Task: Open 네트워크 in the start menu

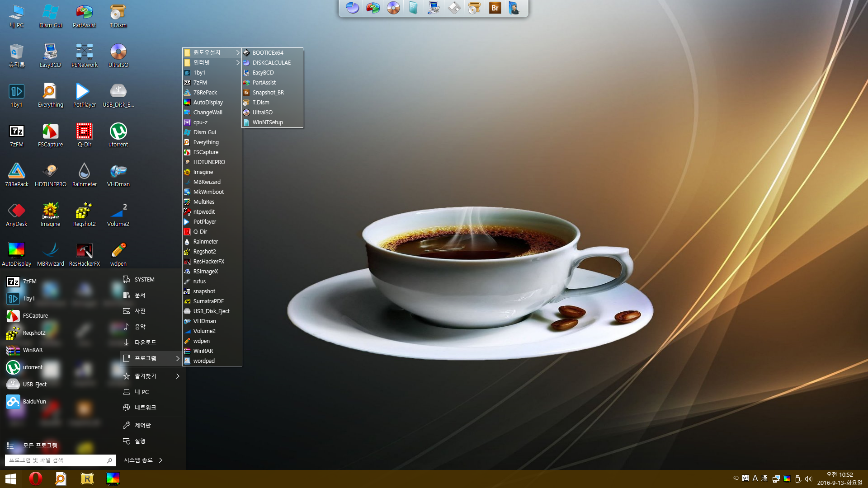Action: pyautogui.click(x=152, y=408)
